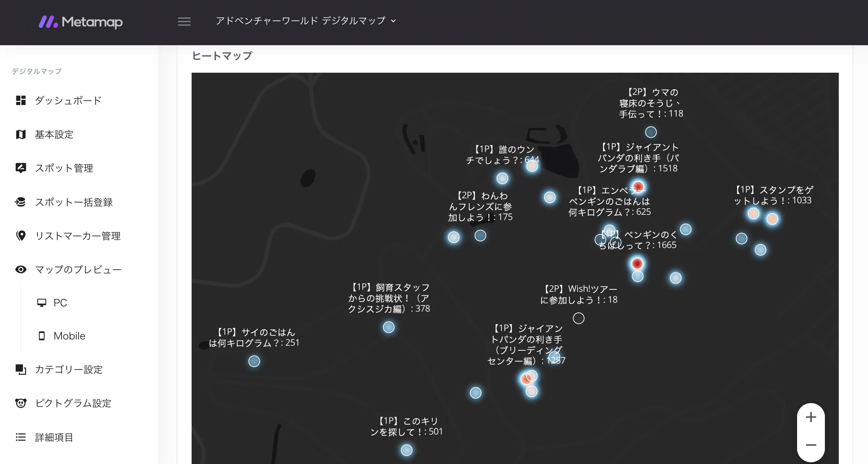Viewport: 868px width, 464px height.
Task: Select カテゴリー設定 in the sidebar menu
Action: [x=69, y=369]
